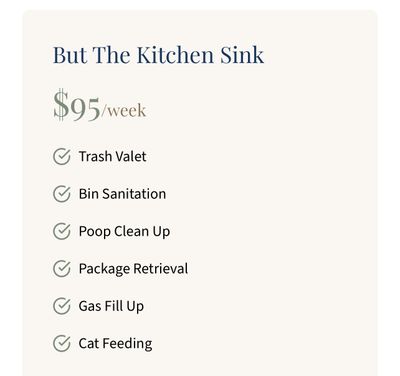Click the But The Kitchen Sink heading

point(159,55)
